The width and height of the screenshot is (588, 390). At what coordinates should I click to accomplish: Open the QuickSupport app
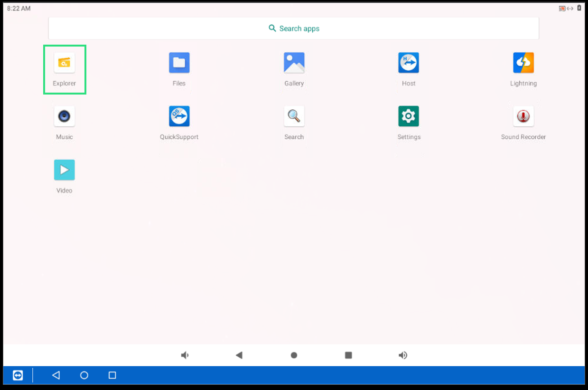point(179,116)
